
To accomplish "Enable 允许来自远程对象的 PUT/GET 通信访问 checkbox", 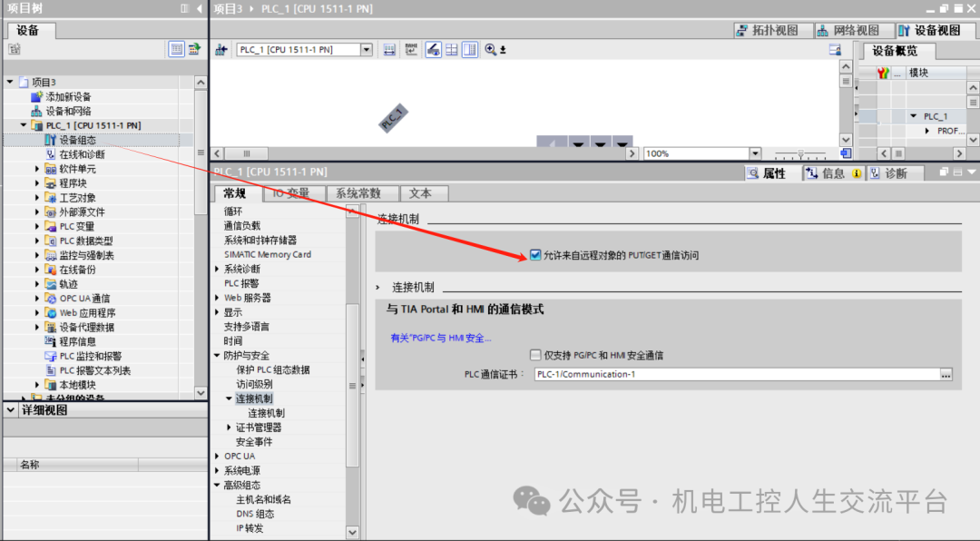I will tap(535, 254).
